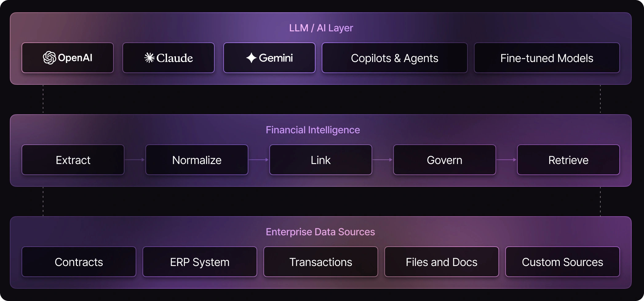Click the LLM / AI Layer heading

tap(321, 28)
